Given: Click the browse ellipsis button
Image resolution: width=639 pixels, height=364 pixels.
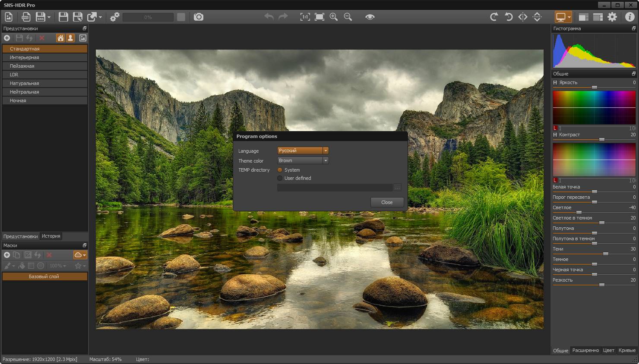Looking at the screenshot, I should [398, 188].
